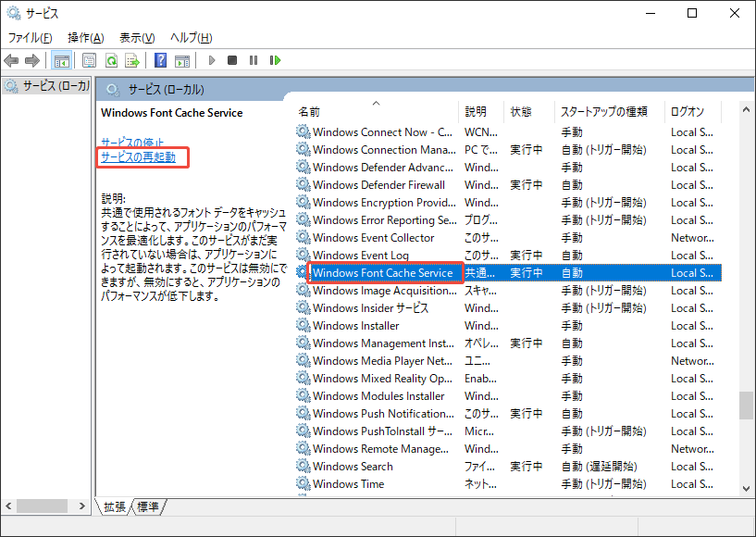Click gear icon of Windows Event Collector row
The height and width of the screenshot is (537, 756).
click(x=303, y=237)
